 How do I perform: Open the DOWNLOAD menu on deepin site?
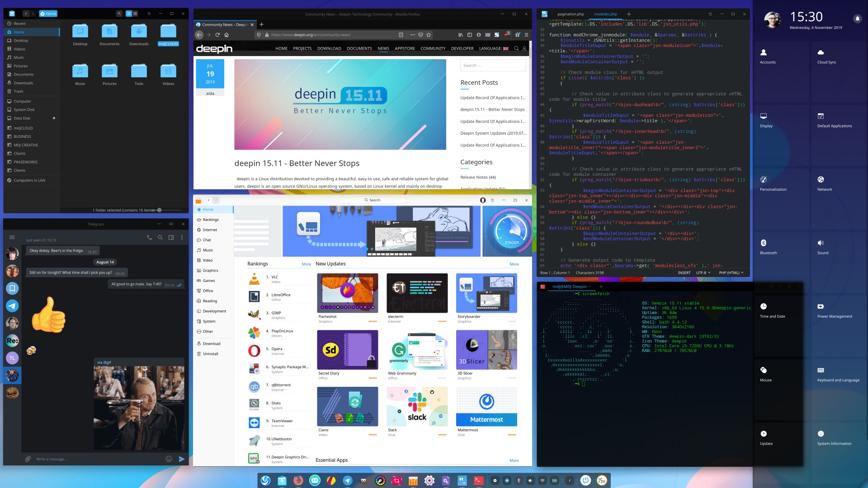point(329,48)
